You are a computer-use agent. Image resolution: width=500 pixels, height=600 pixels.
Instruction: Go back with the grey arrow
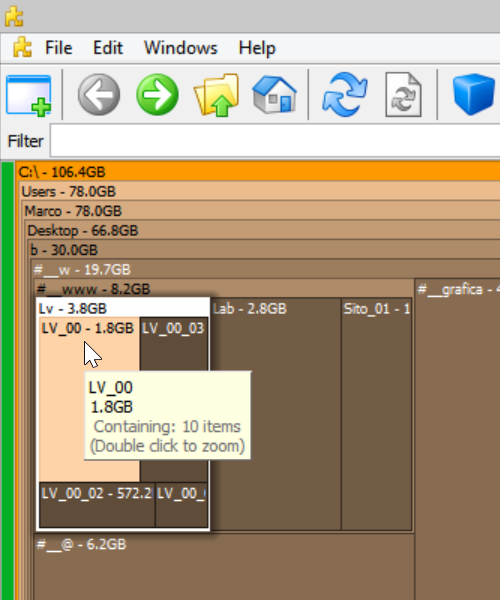click(99, 95)
